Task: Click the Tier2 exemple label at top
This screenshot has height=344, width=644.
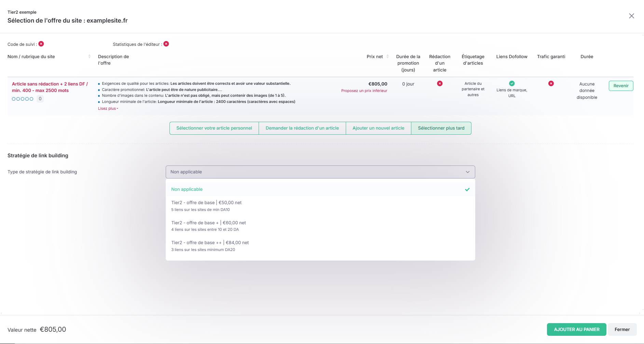Action: 22,12
